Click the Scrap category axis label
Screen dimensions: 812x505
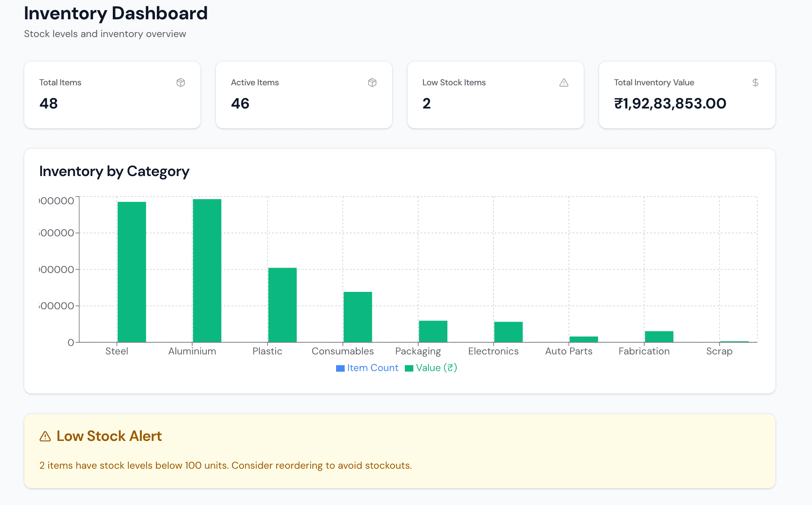(719, 351)
